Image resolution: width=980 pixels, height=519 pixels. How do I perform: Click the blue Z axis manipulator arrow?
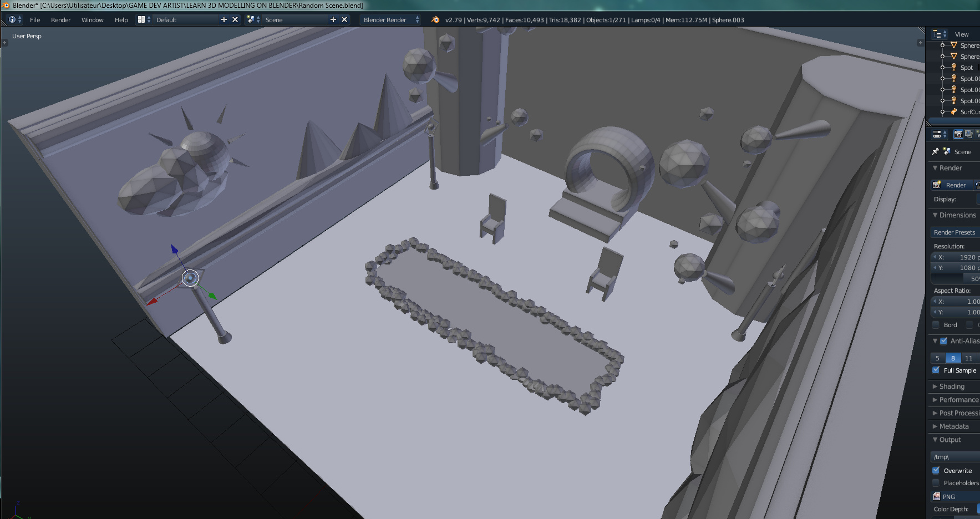(x=174, y=250)
